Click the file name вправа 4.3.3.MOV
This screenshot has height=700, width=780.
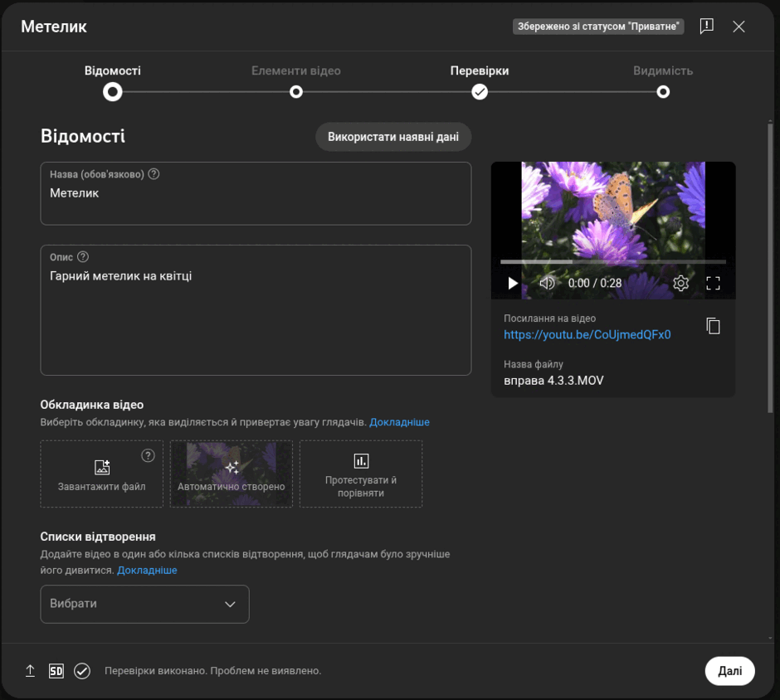click(x=553, y=381)
